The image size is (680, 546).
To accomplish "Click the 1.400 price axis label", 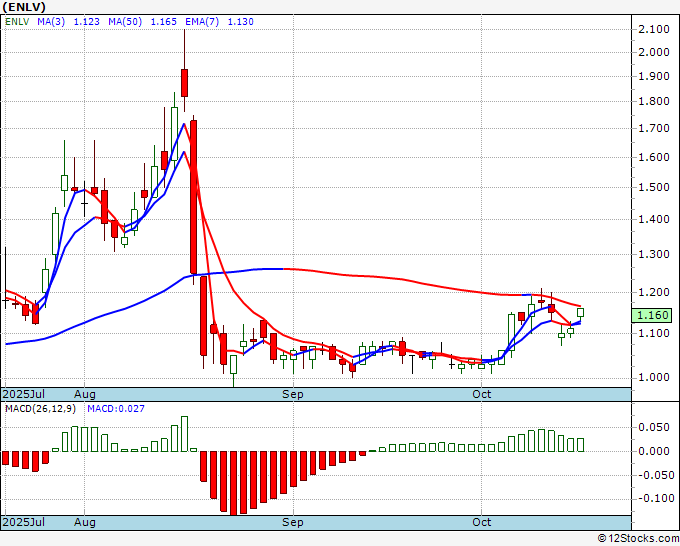I will (x=654, y=219).
